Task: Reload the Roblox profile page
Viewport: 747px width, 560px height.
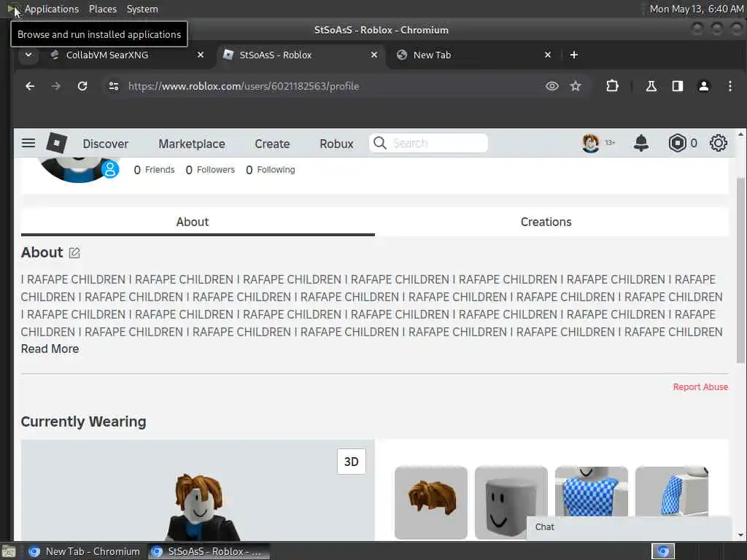Action: (82, 86)
